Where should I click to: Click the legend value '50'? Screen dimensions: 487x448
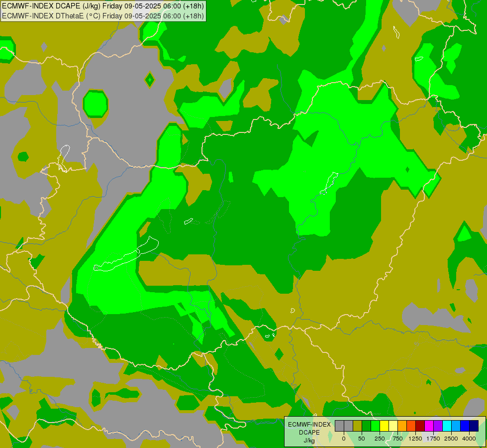click(x=361, y=439)
